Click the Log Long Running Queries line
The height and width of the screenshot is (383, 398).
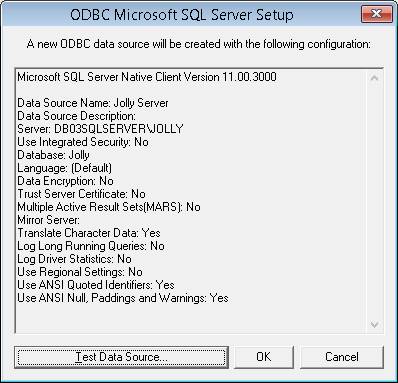point(91,246)
